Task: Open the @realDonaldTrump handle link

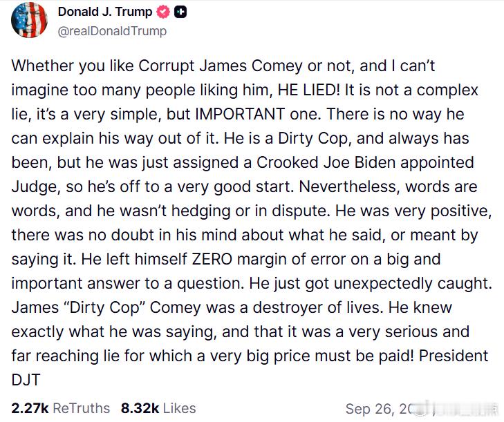Action: pyautogui.click(x=112, y=31)
